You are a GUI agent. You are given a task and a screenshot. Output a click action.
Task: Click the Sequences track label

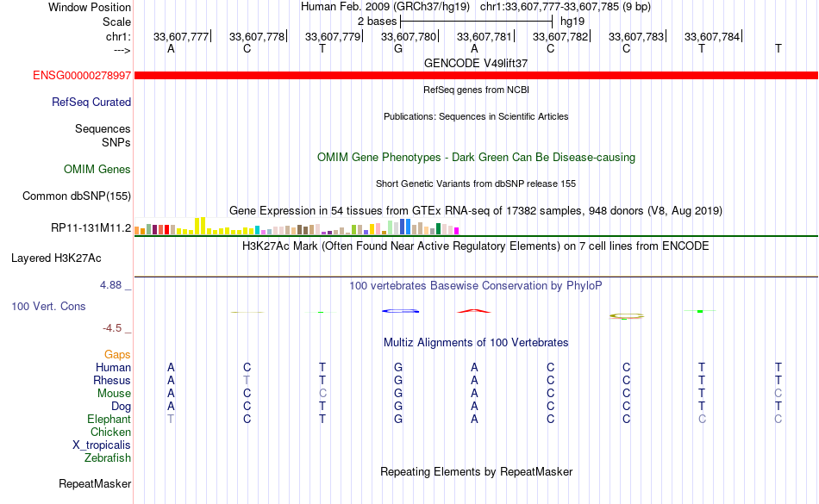103,129
